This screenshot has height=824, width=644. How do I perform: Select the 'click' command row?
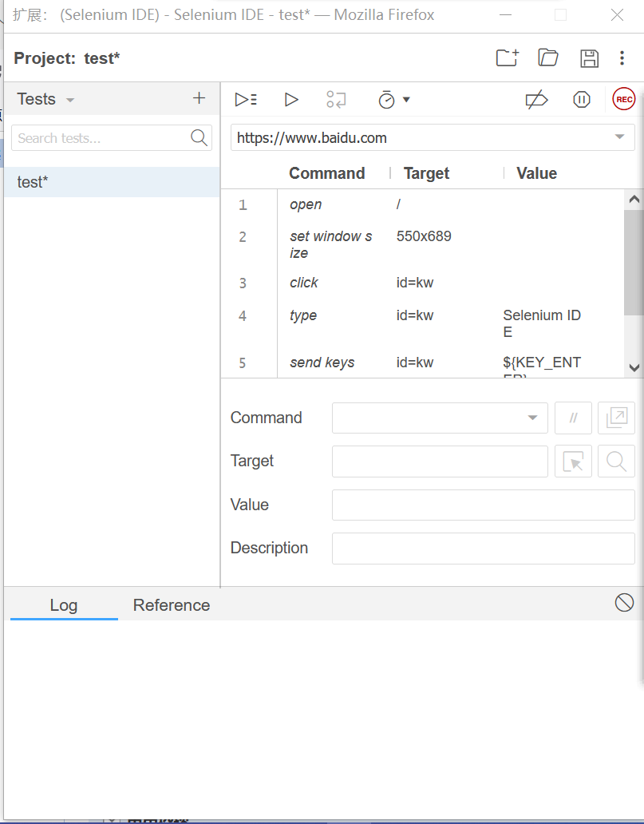click(422, 283)
